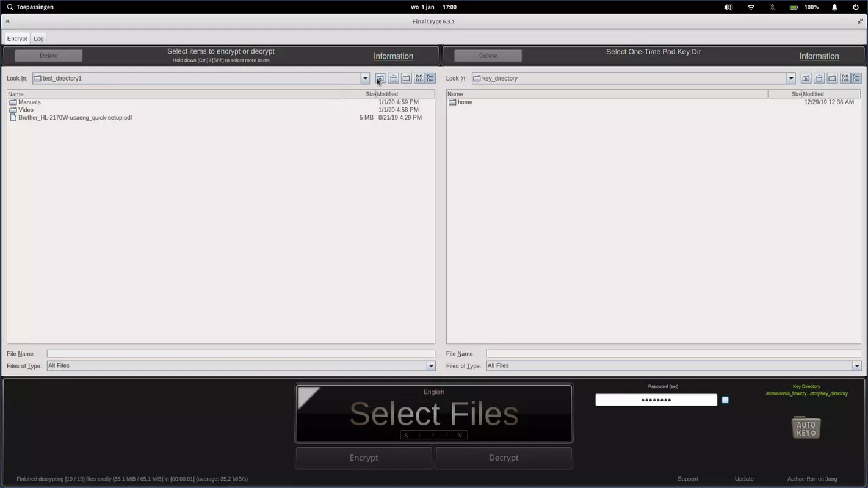
Task: Go up one level in the key directory browser
Action: (806, 78)
